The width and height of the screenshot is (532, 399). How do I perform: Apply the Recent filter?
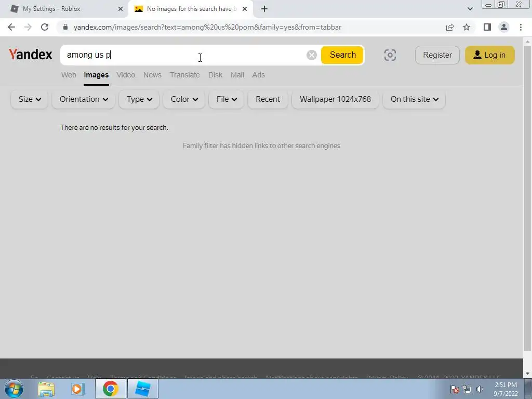tap(268, 99)
